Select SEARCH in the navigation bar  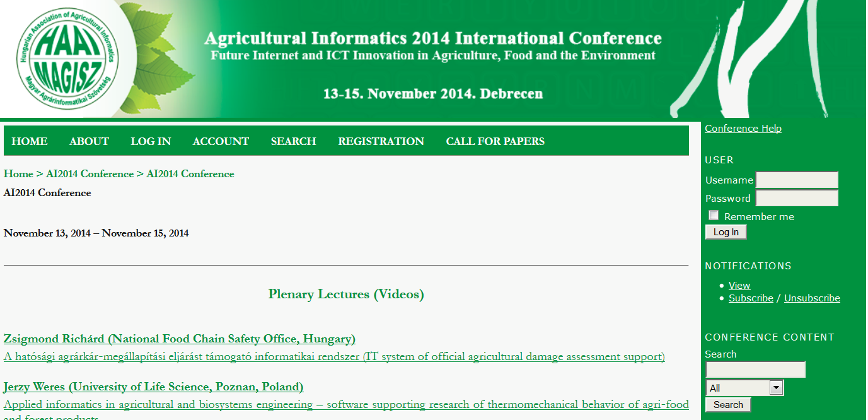tap(293, 141)
